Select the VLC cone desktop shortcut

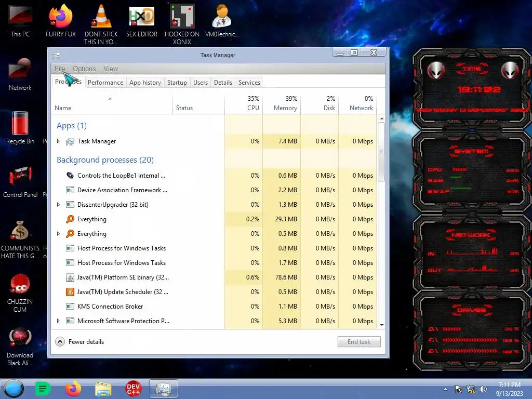[101, 24]
